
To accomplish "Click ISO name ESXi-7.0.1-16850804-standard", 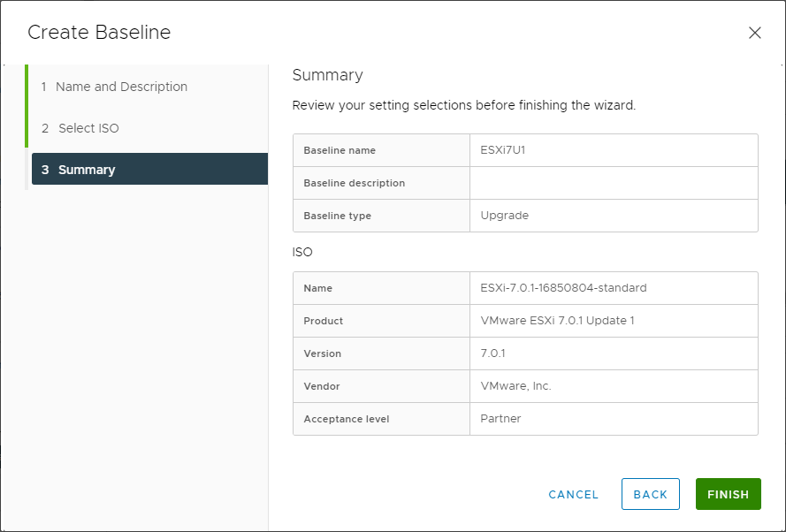I will 563,288.
